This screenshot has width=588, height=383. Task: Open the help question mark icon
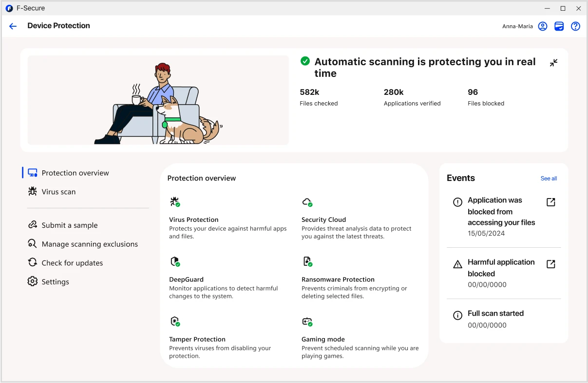click(x=575, y=26)
